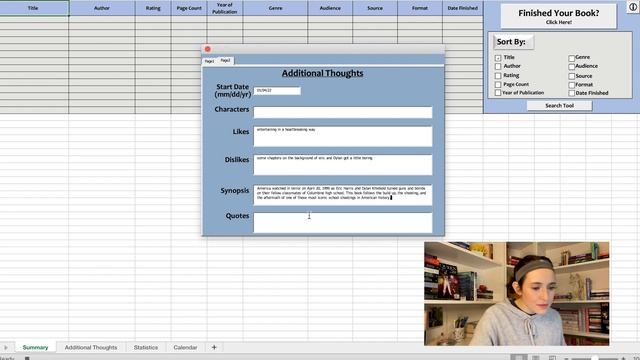Click into the Start Date field

click(x=277, y=91)
